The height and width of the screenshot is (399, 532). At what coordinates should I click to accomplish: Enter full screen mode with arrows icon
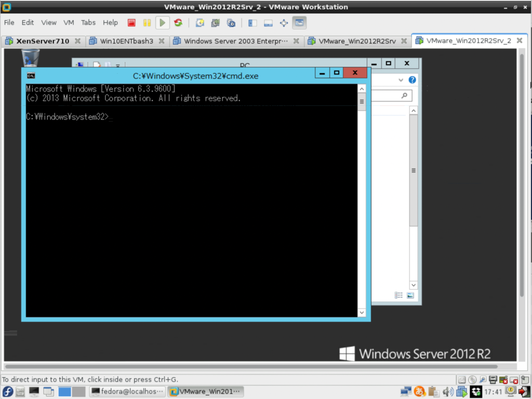pyautogui.click(x=284, y=23)
